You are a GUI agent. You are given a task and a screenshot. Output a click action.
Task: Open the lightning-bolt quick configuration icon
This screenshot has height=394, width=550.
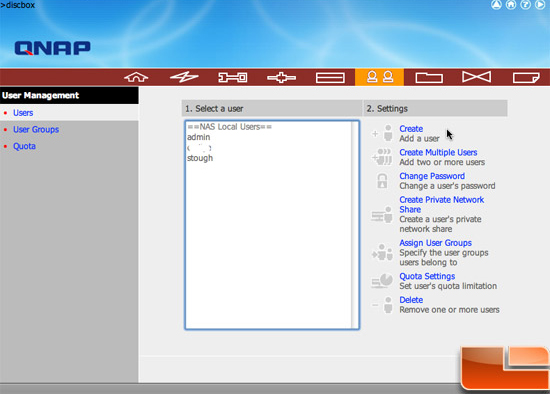184,77
